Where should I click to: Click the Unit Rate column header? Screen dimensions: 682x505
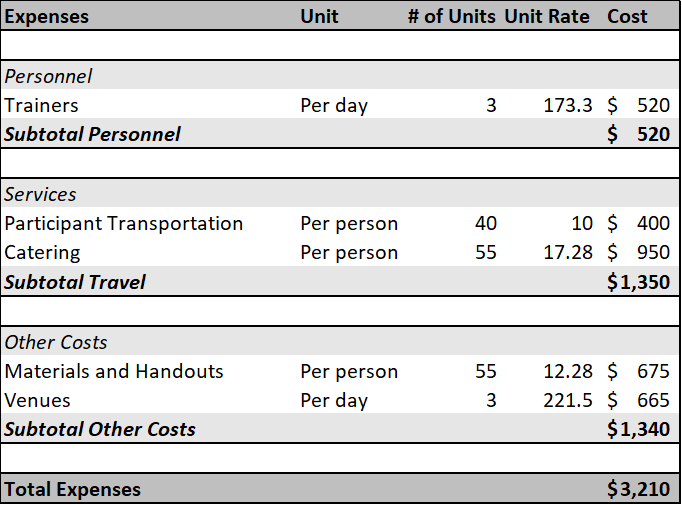[547, 17]
